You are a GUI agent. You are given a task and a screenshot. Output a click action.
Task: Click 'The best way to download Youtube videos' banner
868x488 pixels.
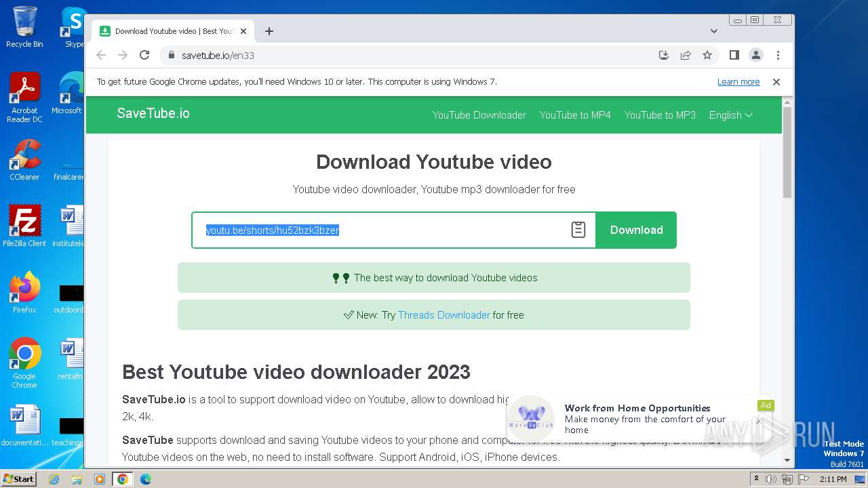434,278
